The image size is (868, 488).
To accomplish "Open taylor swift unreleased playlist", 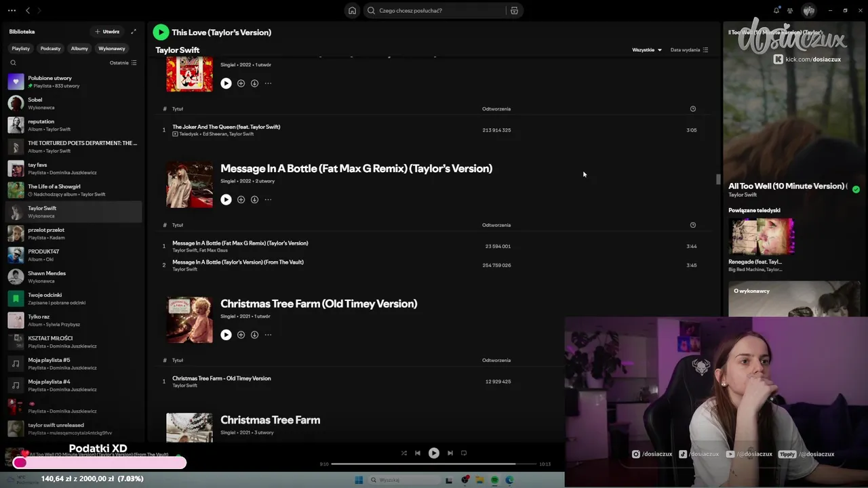I will (73, 428).
